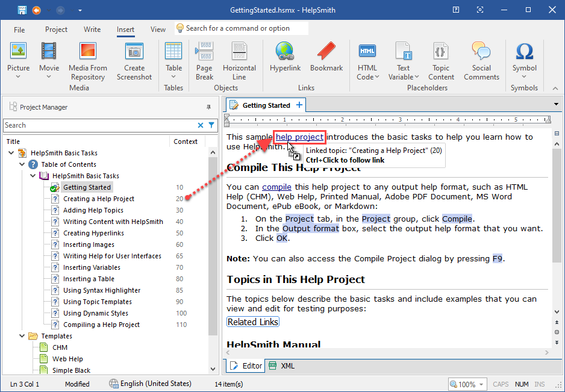The image size is (565, 392).
Task: Toggle INS insert mode indicator
Action: 540,384
